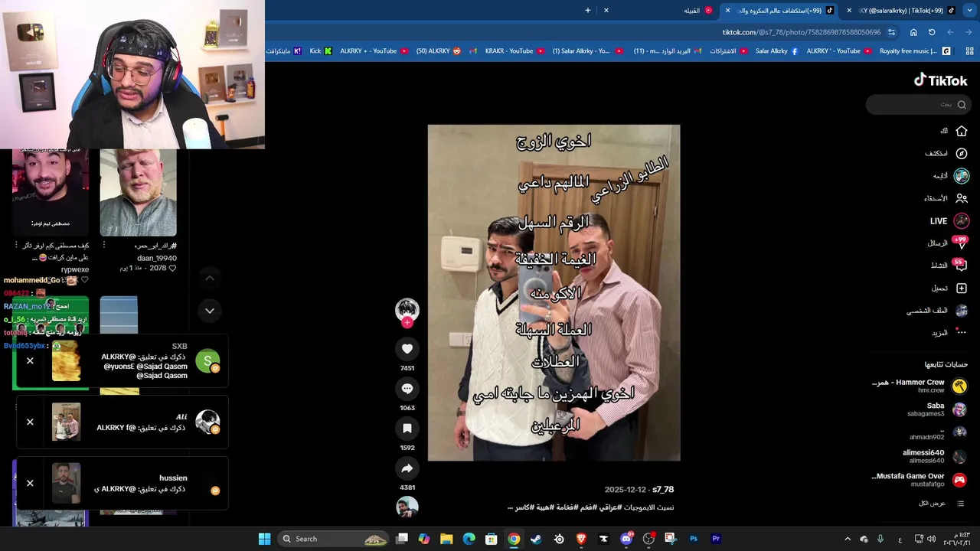This screenshot has height=551, width=980.
Task: Open the tab search dropdown arrow
Action: [971, 11]
